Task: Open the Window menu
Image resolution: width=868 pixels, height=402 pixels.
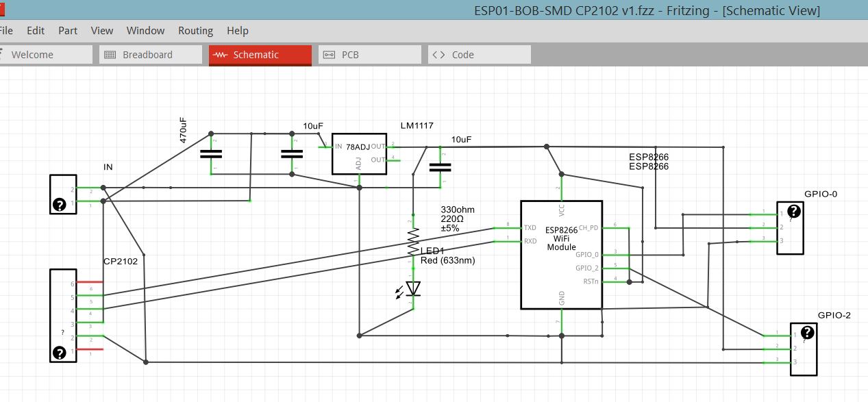Action: (x=145, y=31)
